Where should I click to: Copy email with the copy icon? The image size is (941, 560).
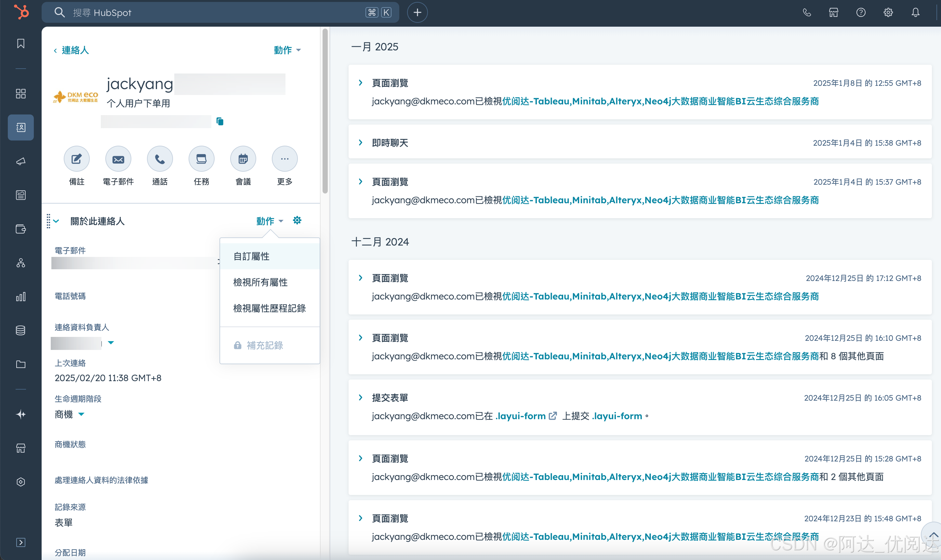click(220, 122)
